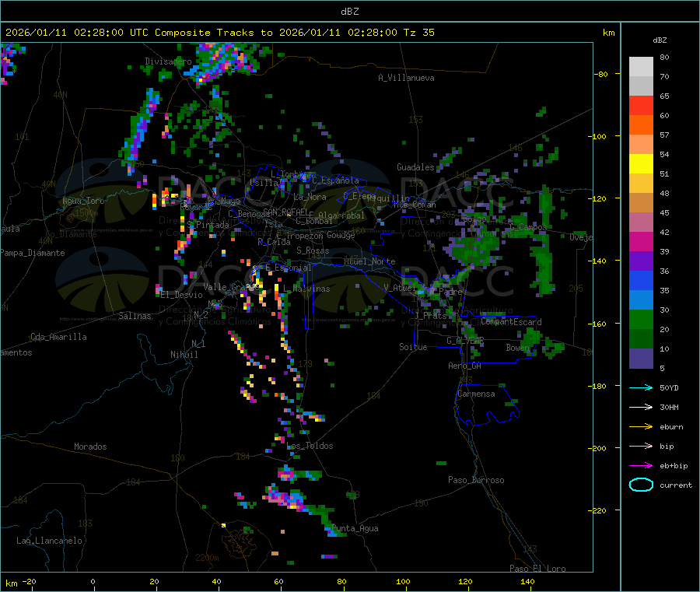Image resolution: width=700 pixels, height=592 pixels.
Task: Click the eb+bip magenta arrow legend icon
Action: click(x=641, y=466)
